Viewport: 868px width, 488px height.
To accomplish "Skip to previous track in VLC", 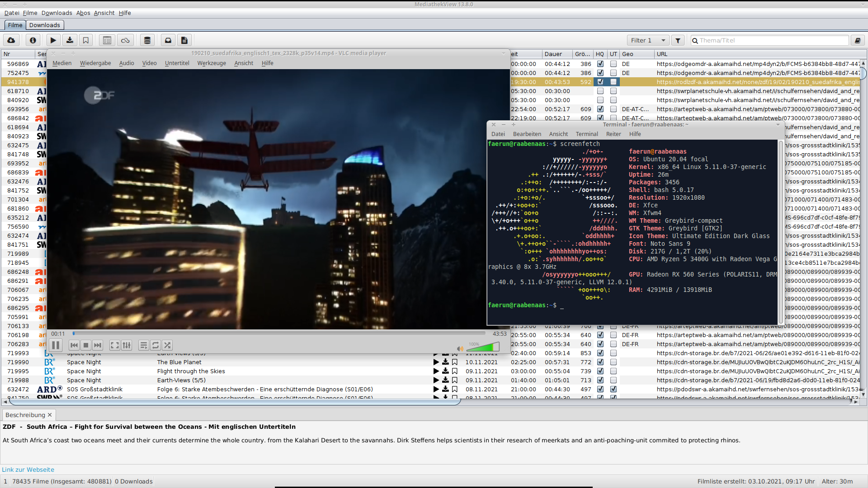I will (74, 345).
